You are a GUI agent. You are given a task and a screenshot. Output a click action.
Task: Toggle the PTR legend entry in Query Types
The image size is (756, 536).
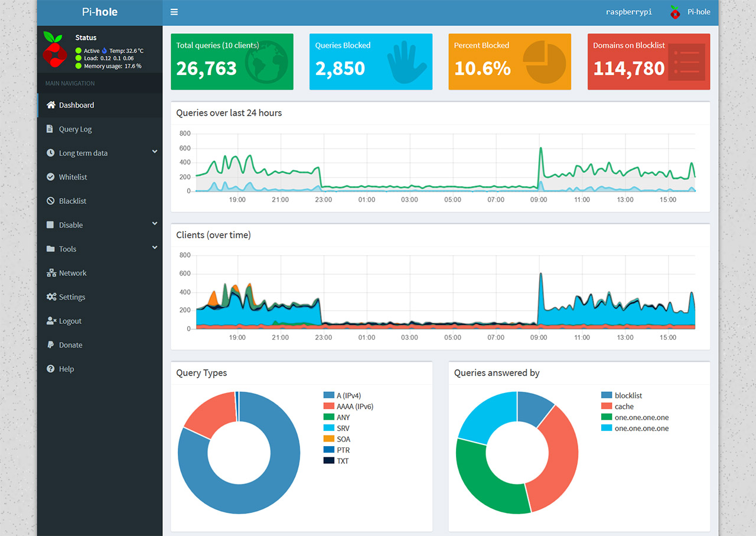[337, 450]
